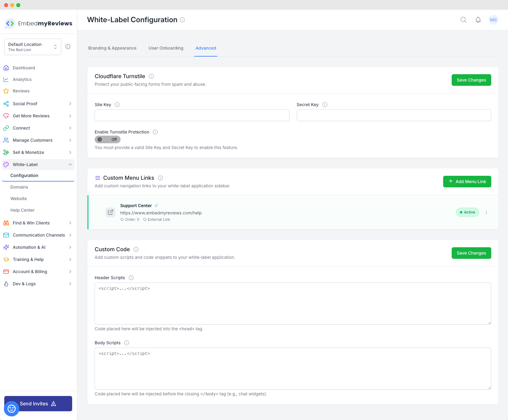
Task: Click the Custom Code info icon
Action: pyautogui.click(x=136, y=249)
